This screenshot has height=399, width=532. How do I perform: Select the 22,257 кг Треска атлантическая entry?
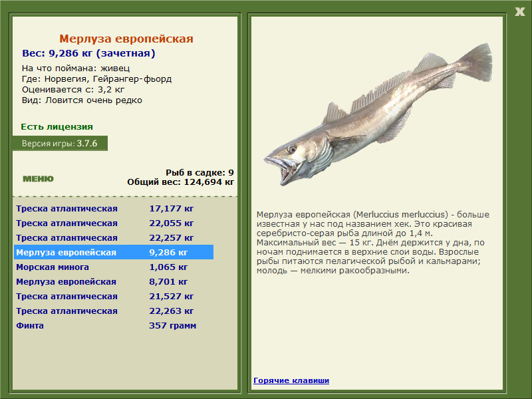114,237
